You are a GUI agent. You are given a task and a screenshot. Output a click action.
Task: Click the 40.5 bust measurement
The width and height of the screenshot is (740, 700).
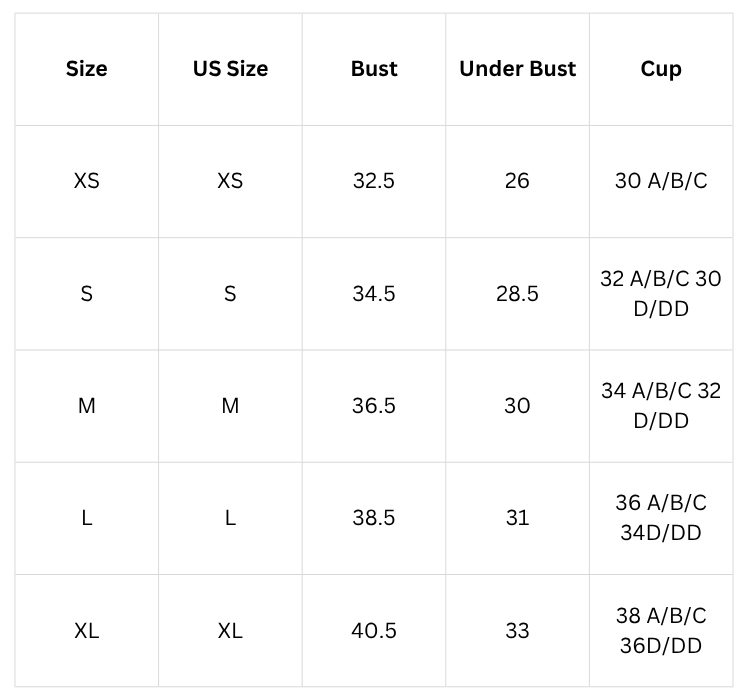coord(374,631)
